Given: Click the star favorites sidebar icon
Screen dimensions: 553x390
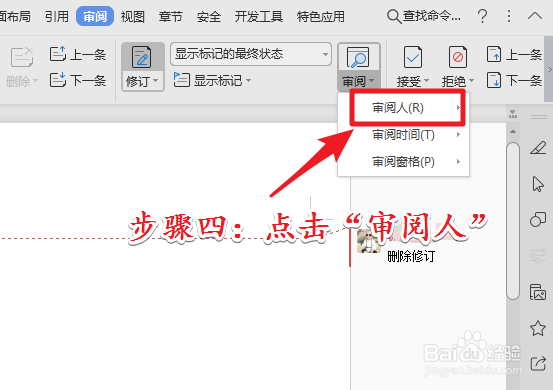Looking at the screenshot, I should tap(538, 328).
